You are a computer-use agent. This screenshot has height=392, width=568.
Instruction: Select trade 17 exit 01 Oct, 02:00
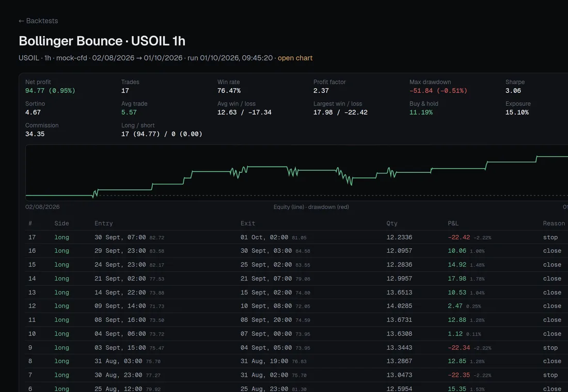point(264,237)
